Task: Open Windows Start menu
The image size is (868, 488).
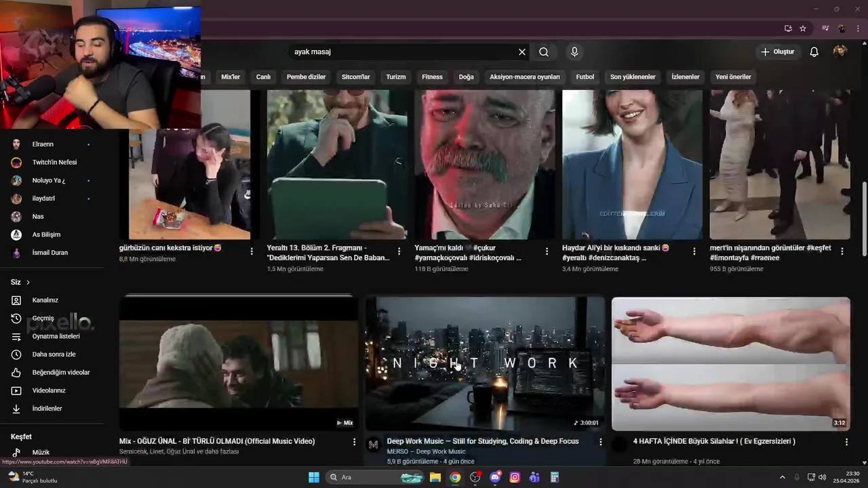Action: [x=314, y=477]
